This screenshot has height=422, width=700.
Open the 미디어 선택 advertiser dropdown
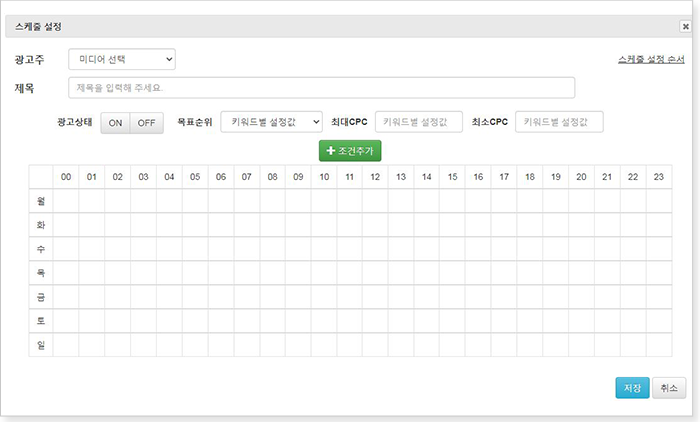[x=122, y=60]
